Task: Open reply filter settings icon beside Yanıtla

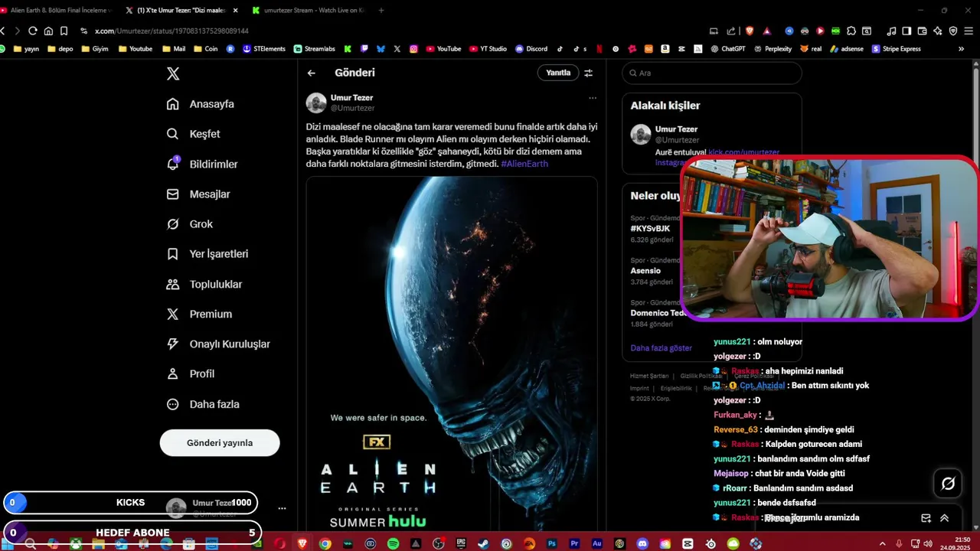Action: point(589,73)
